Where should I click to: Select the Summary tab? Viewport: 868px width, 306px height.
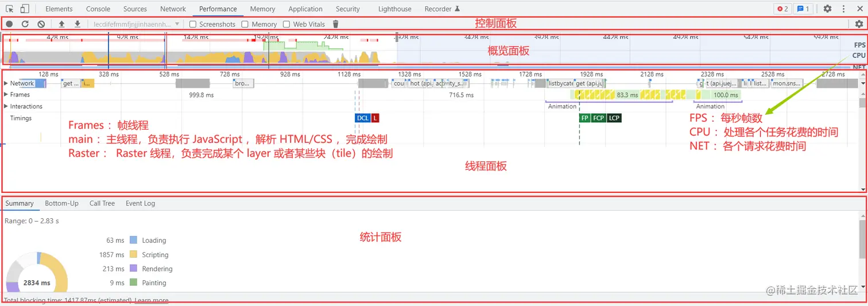coord(20,203)
